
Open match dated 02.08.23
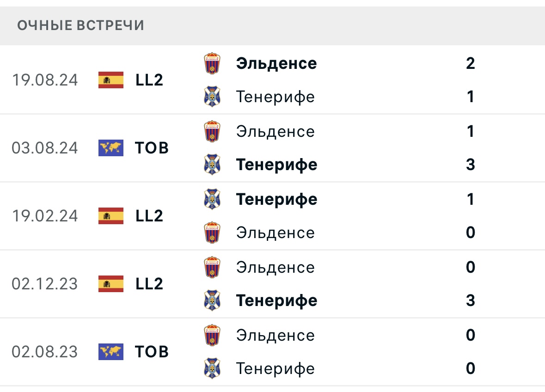[x=45, y=352]
